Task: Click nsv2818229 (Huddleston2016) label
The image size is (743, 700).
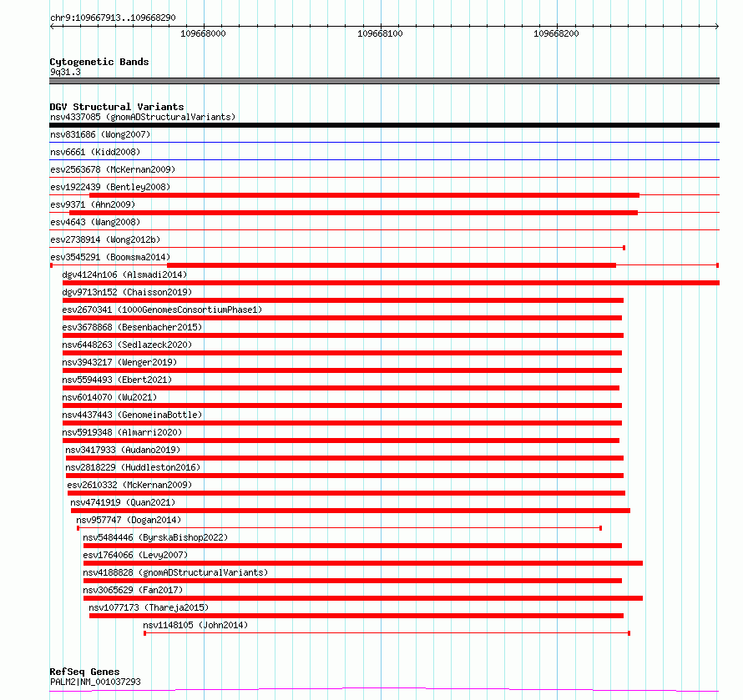Action: [133, 467]
